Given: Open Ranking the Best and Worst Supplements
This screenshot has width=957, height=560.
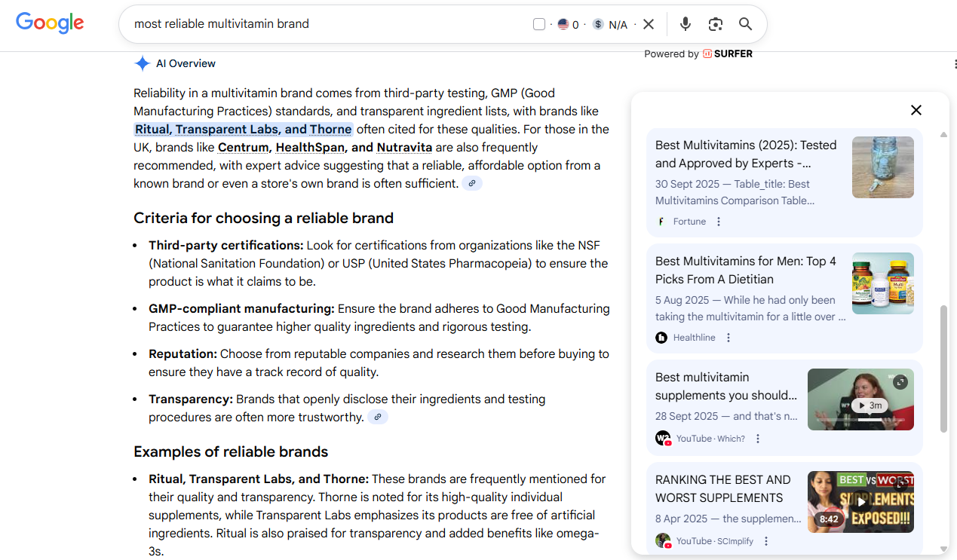Looking at the screenshot, I should click(x=723, y=488).
